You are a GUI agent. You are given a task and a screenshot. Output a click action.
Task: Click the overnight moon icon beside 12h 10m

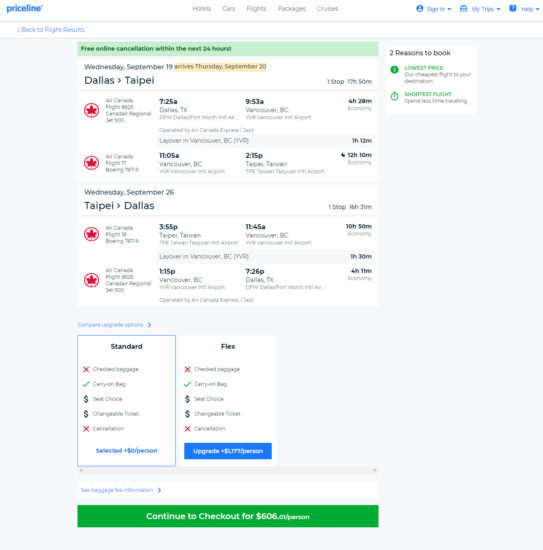coord(343,155)
